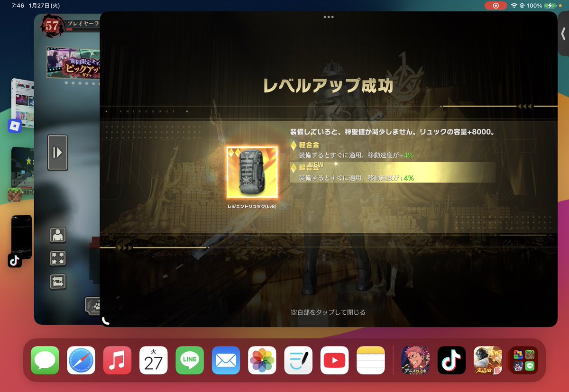
Task: Tap the team group icon in back window
Action: pyautogui.click(x=93, y=306)
